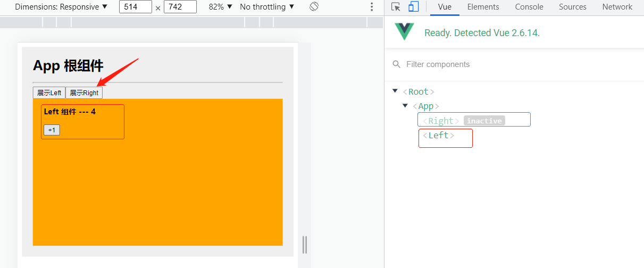Open the device toolbar more options menu
Screen dimensions: 644x268
(x=372, y=7)
